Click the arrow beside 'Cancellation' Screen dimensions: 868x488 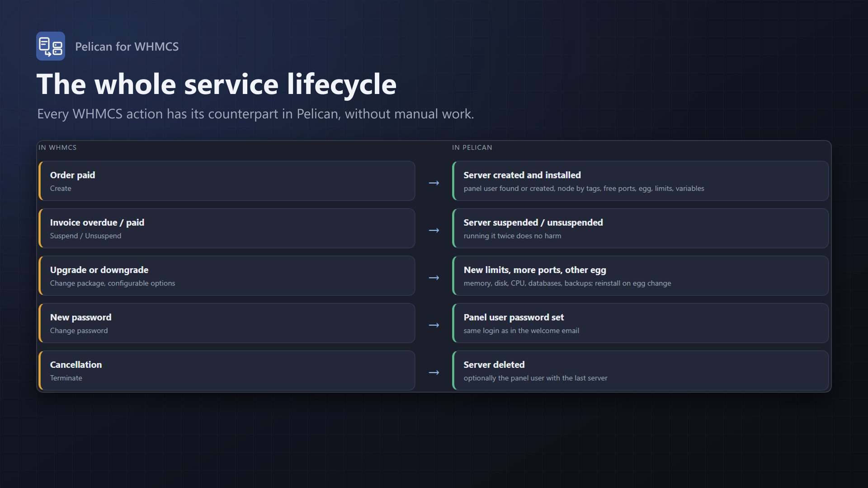[x=434, y=373]
